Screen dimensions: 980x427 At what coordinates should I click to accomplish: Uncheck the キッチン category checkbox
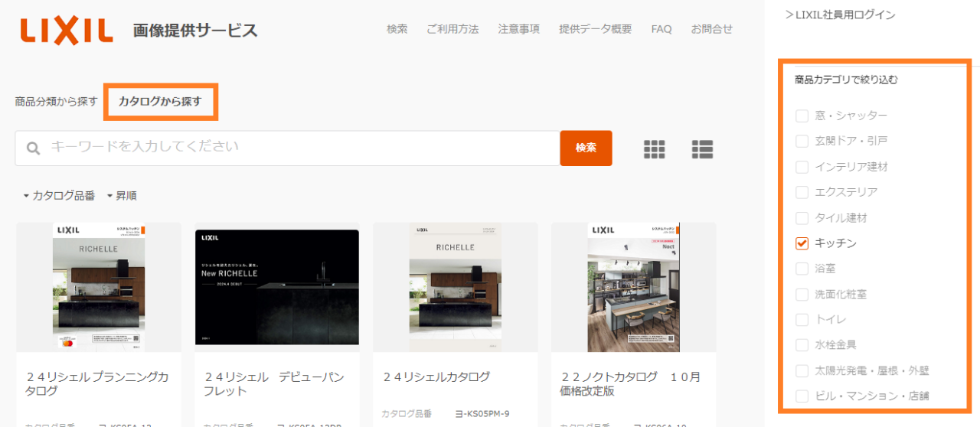(802, 243)
